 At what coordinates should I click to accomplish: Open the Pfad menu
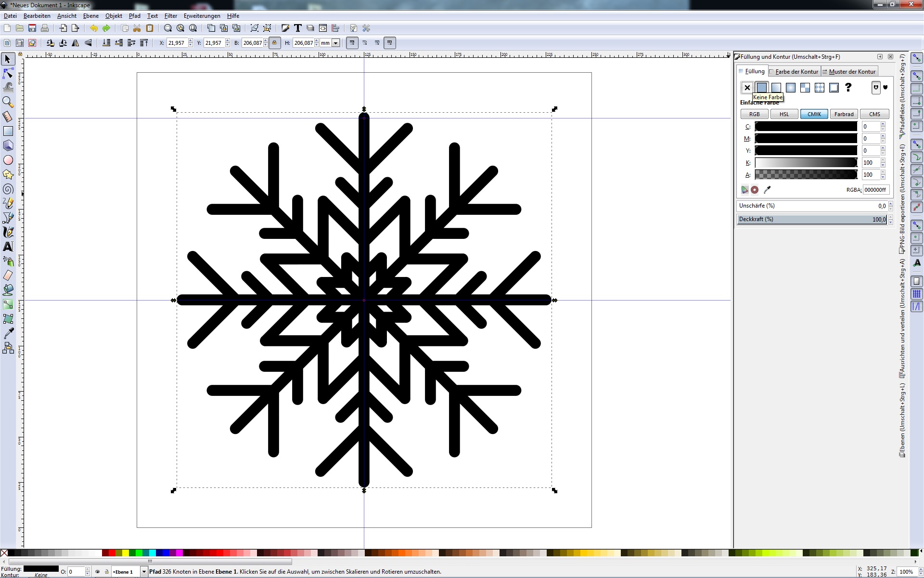[x=134, y=16]
